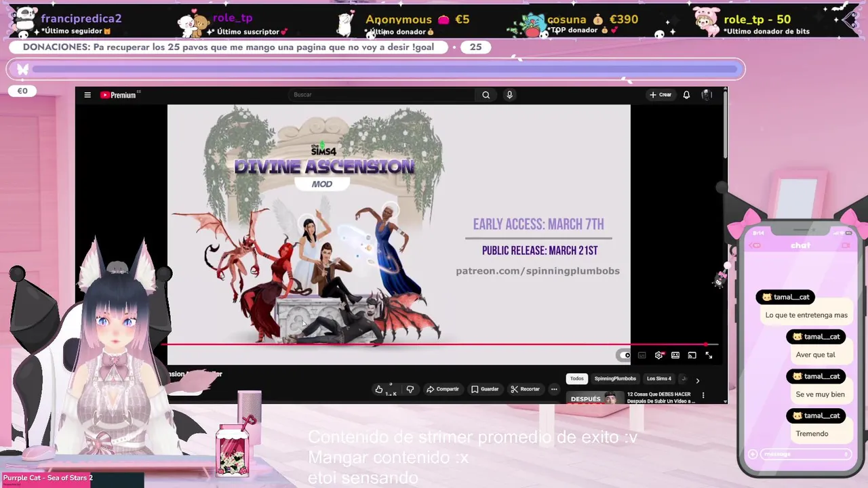
Task: Open the player settings gear
Action: click(658, 355)
